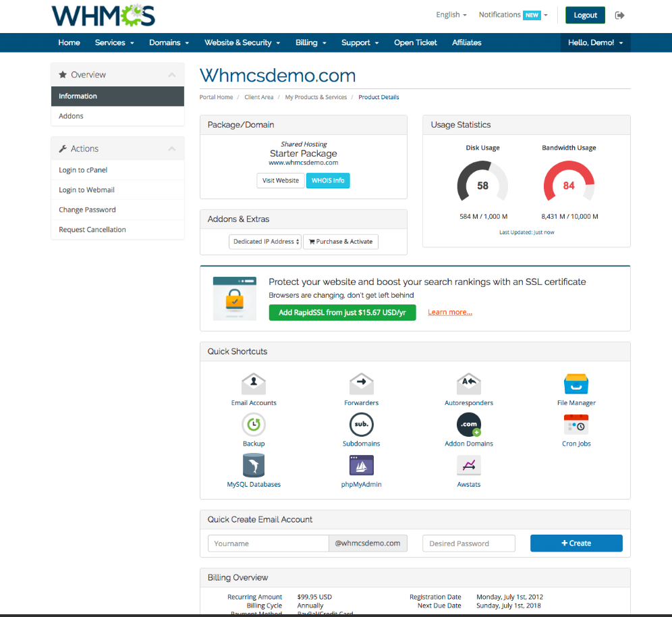Viewport: 672px width, 617px height.
Task: Select Open Ticket in the navigation bar
Action: [x=416, y=43]
